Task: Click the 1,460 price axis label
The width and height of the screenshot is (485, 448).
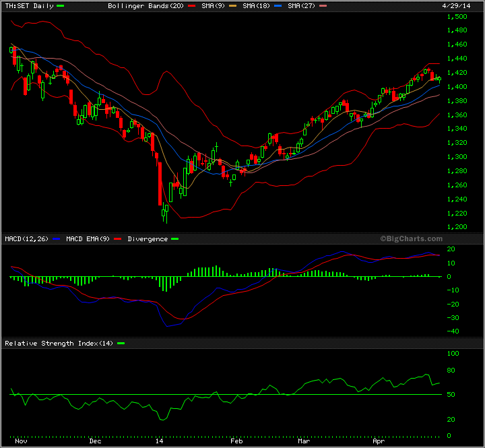Action: (457, 44)
